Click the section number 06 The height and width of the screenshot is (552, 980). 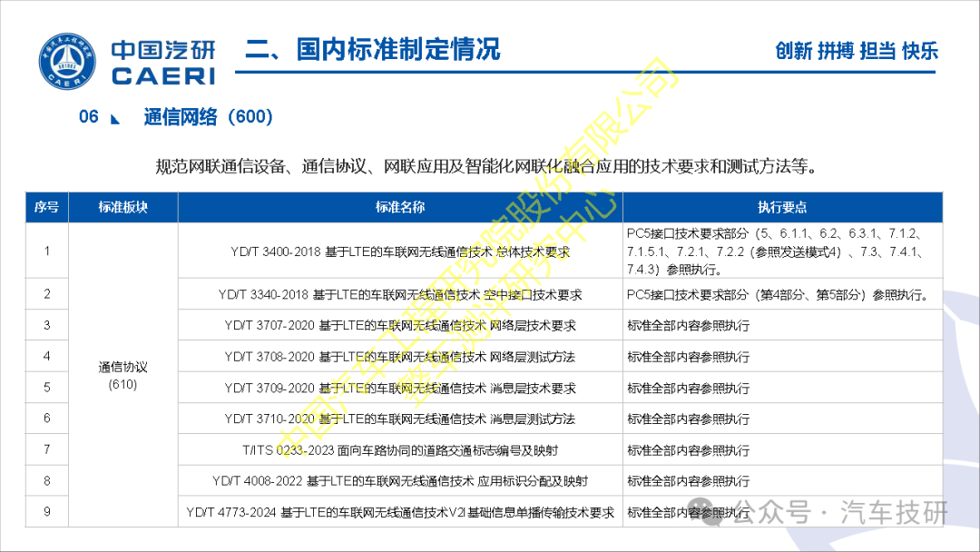point(89,117)
